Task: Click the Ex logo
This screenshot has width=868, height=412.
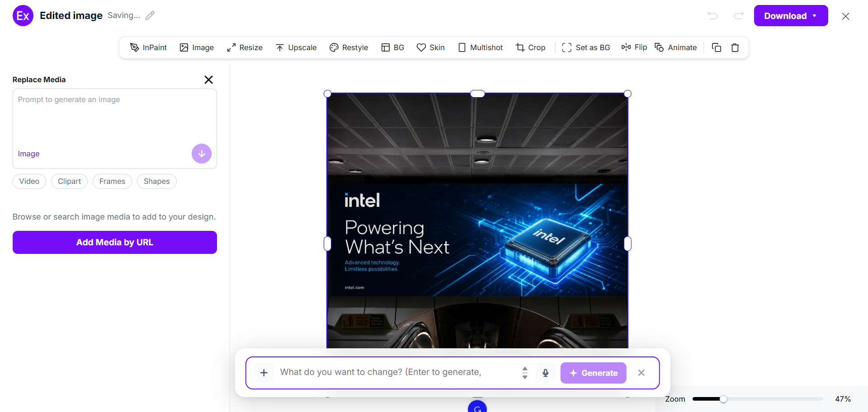Action: click(23, 16)
